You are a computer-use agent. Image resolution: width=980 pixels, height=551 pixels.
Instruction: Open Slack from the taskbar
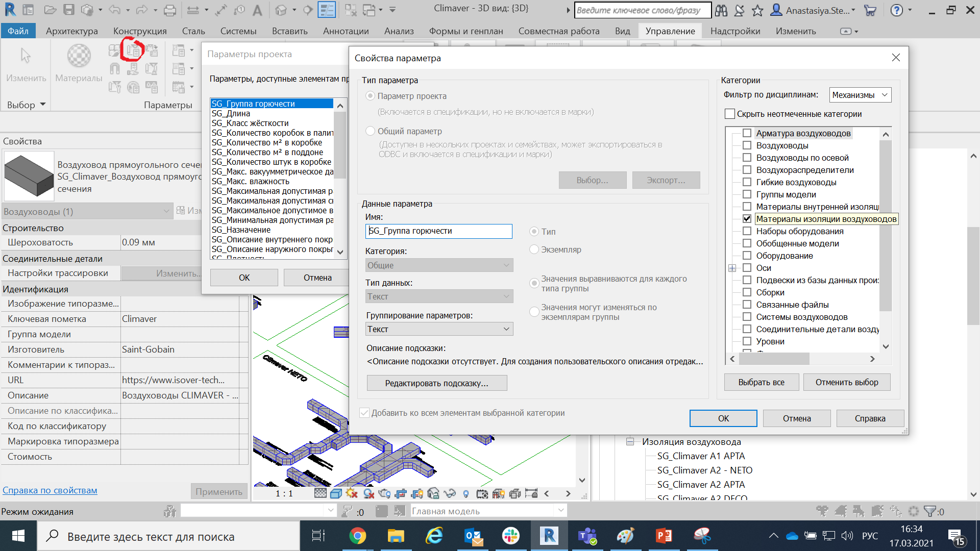click(x=511, y=536)
